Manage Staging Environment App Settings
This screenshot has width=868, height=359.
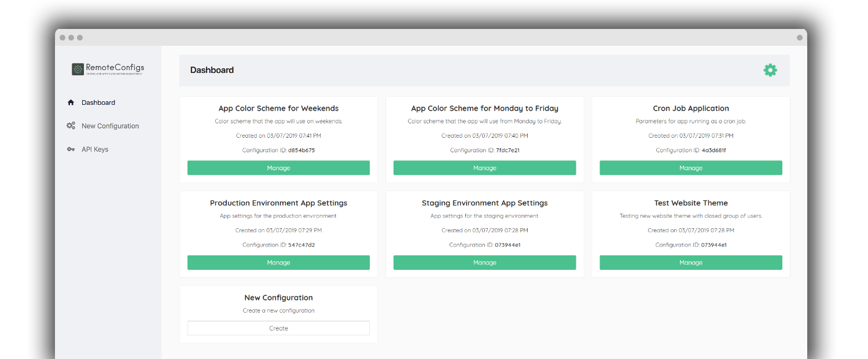484,262
